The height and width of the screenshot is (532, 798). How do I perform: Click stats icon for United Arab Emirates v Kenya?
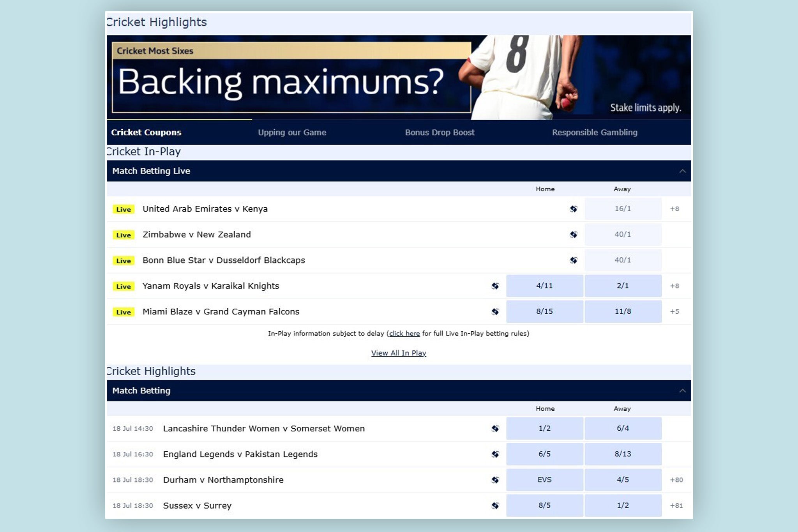coord(573,209)
